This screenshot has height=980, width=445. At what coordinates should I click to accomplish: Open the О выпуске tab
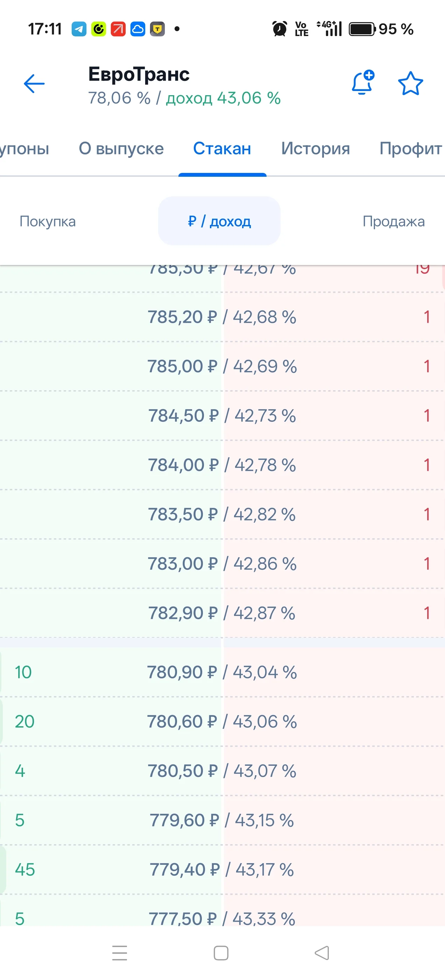click(121, 148)
